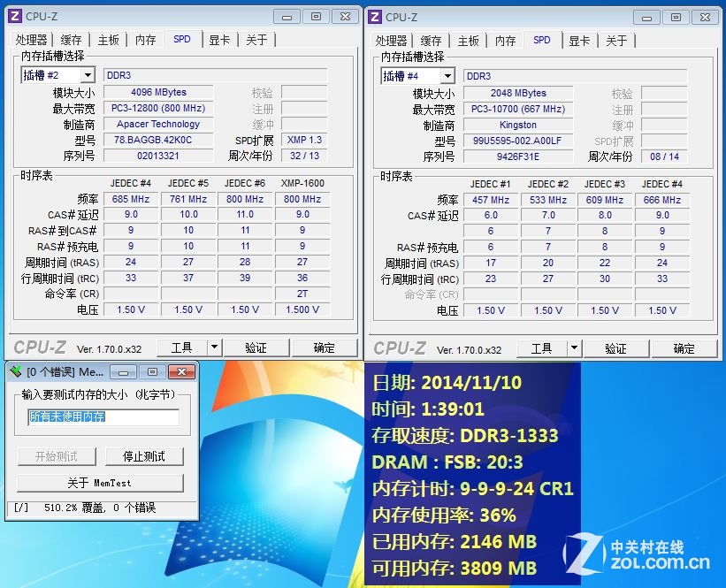Click the 666 MHz JEDEC #4 frequency cell
Viewport: 726px width, 588px height.
point(662,200)
